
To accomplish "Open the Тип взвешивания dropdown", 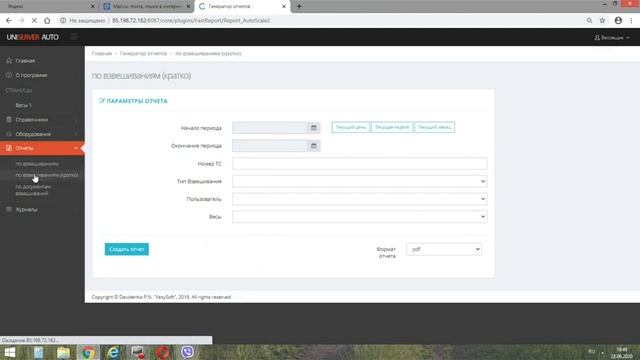I will 360,181.
